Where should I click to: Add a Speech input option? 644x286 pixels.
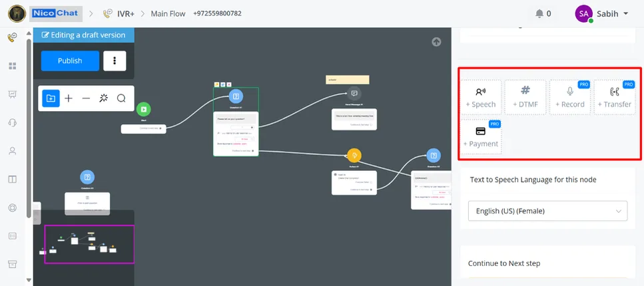481,97
